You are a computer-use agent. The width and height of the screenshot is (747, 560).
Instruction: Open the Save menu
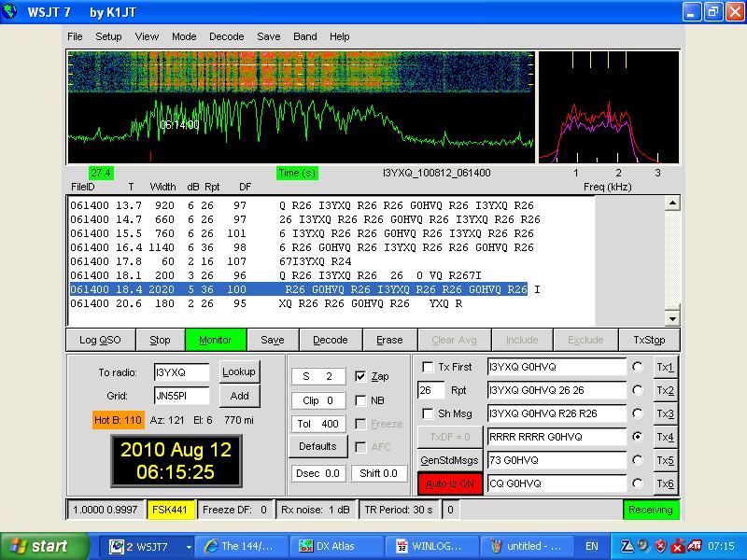point(268,36)
